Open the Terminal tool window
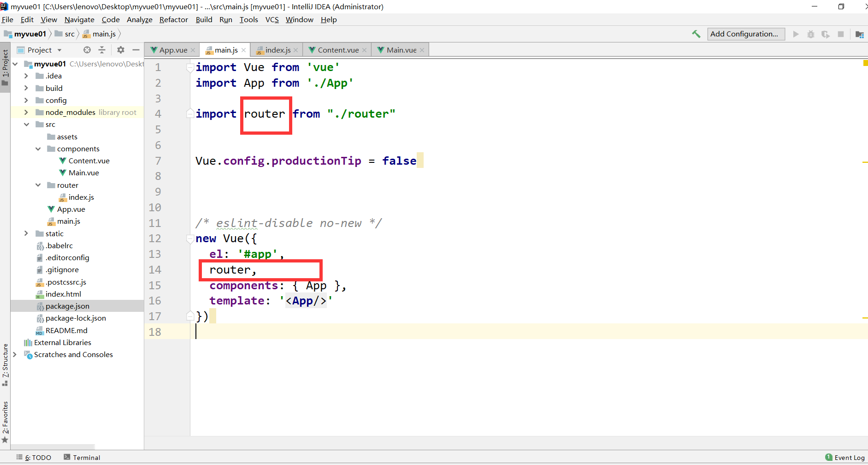This screenshot has width=868, height=465. 82,458
